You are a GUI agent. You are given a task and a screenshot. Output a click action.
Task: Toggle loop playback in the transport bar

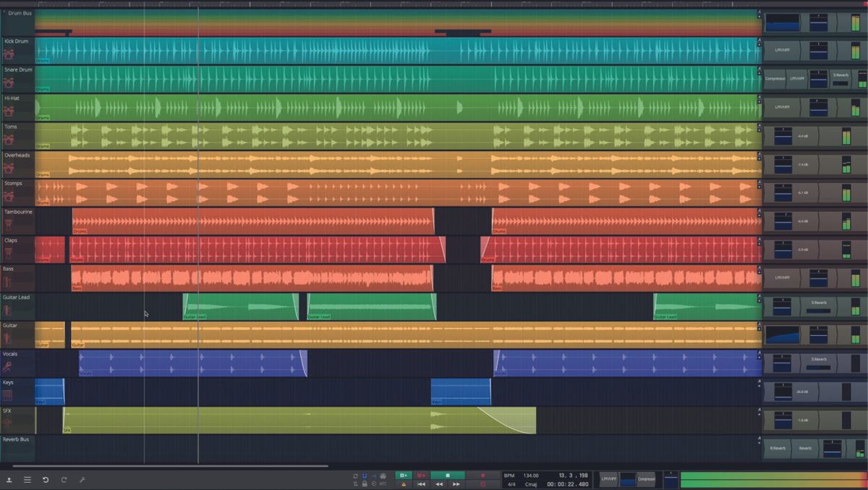(x=355, y=475)
